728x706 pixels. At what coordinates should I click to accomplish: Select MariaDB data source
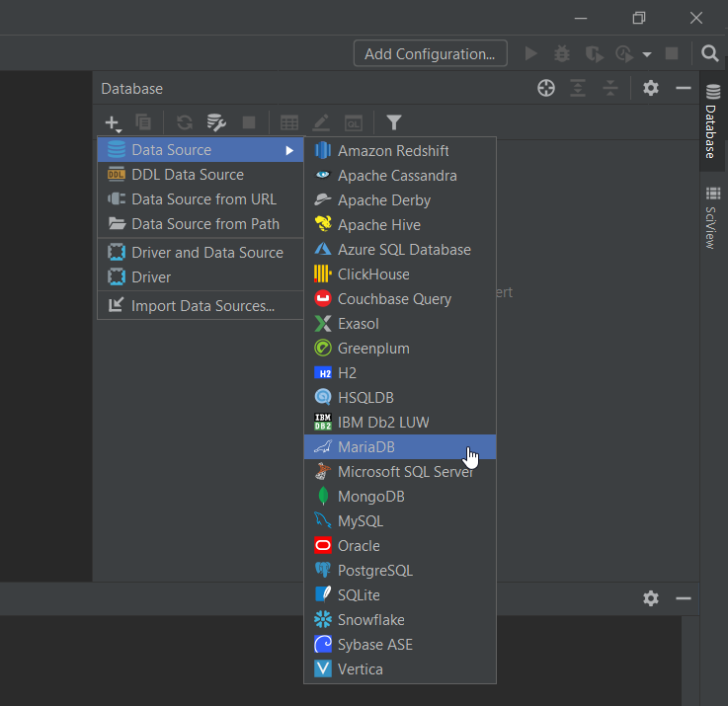(400, 447)
